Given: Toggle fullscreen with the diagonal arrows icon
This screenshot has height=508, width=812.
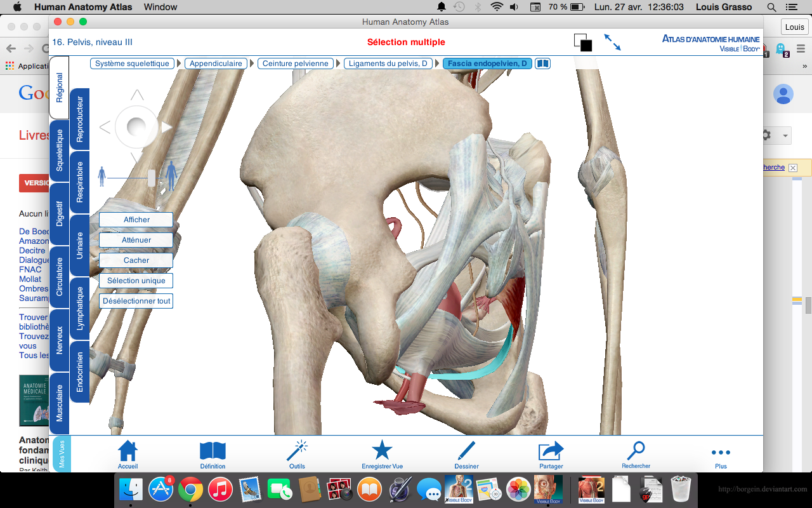Looking at the screenshot, I should [x=612, y=43].
